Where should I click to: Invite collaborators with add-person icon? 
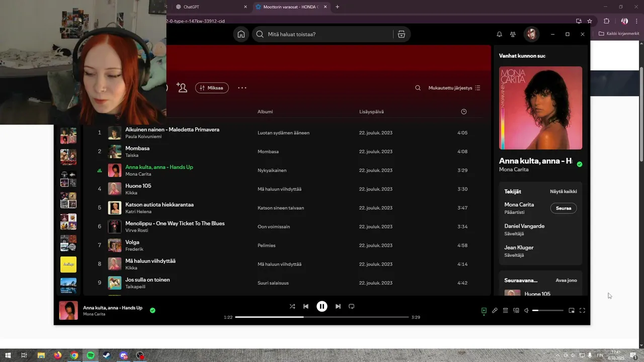tap(182, 87)
